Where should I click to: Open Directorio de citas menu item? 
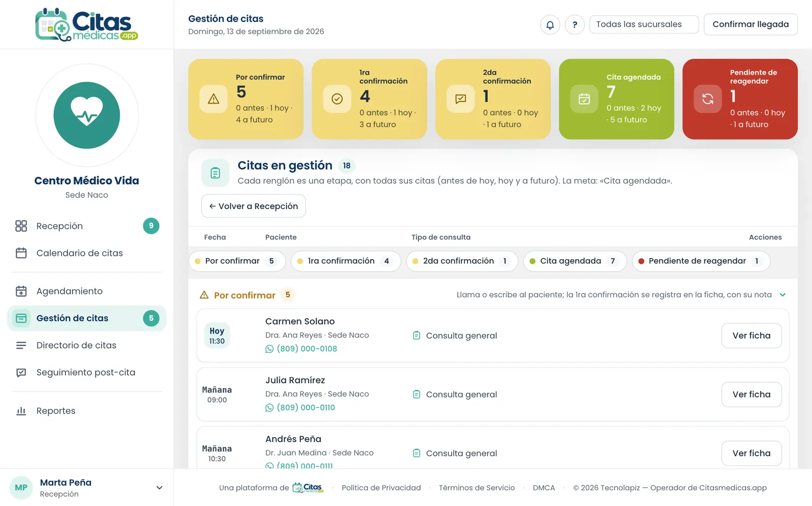click(87, 345)
